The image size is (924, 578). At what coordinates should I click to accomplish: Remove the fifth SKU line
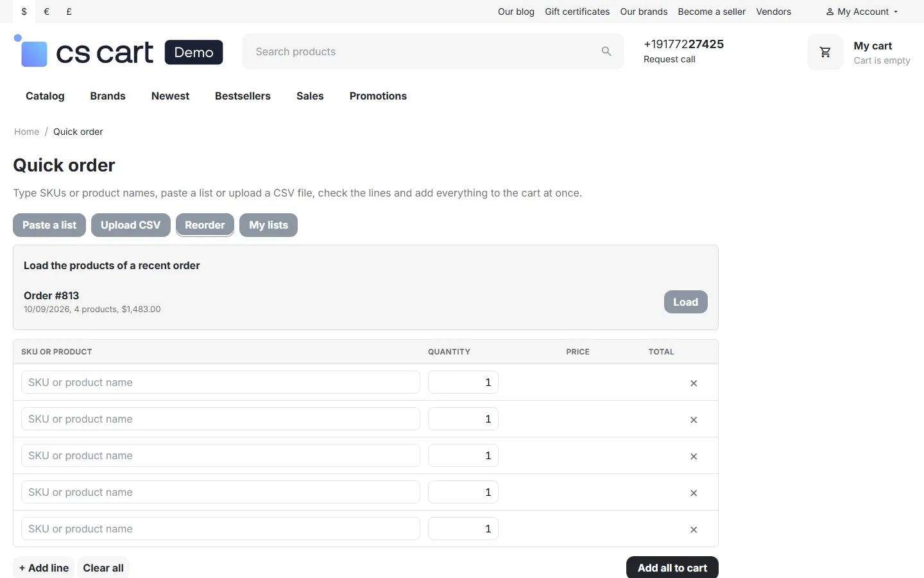[x=694, y=529]
